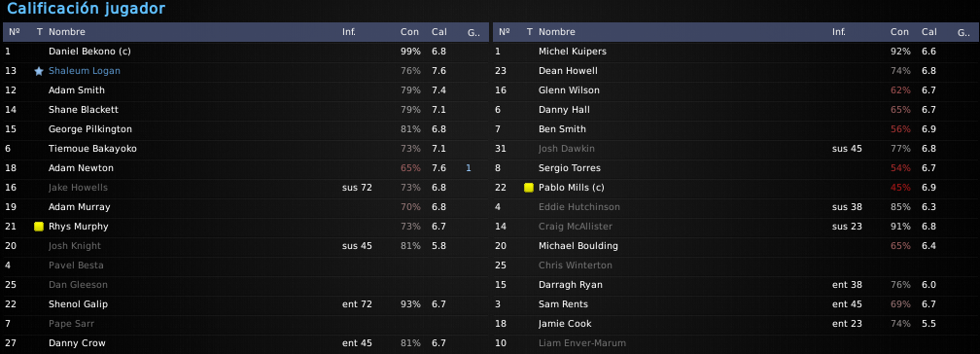The height and width of the screenshot is (354, 980).
Task: Click the right table Inf. column header
Action: (x=839, y=32)
